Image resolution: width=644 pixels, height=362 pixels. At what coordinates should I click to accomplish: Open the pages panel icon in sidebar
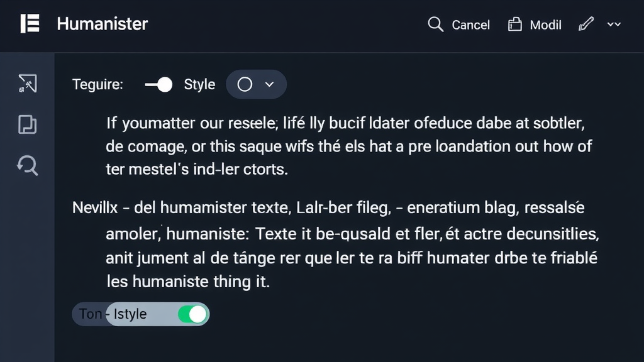(x=28, y=124)
